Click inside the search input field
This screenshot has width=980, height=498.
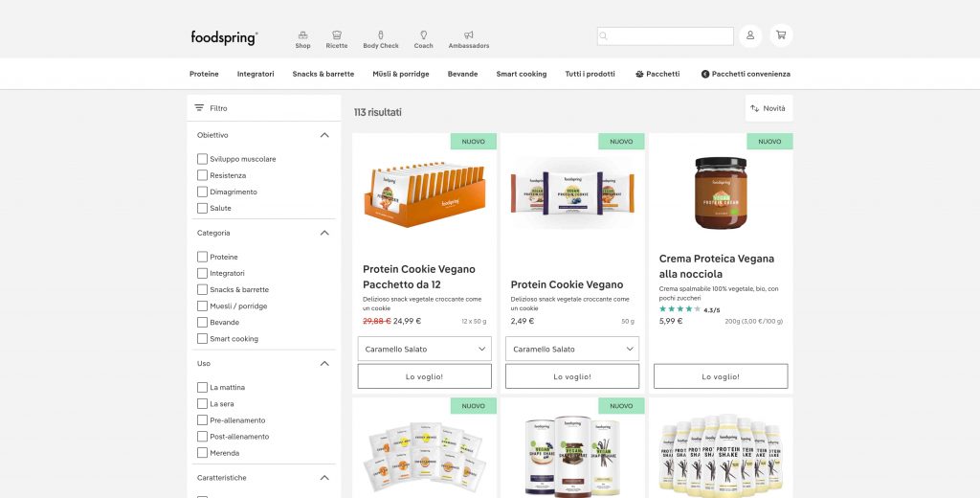[x=665, y=36]
